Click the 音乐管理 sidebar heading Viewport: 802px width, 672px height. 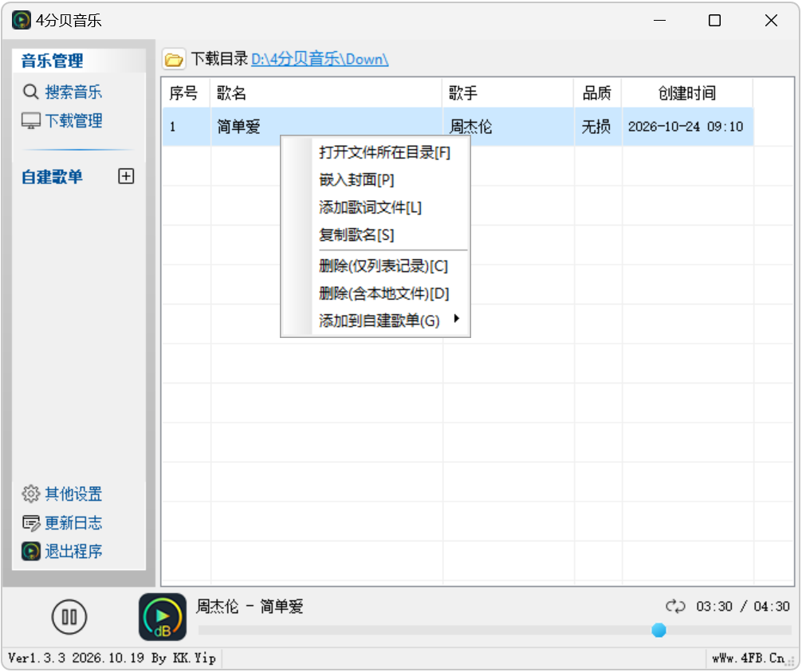(52, 61)
